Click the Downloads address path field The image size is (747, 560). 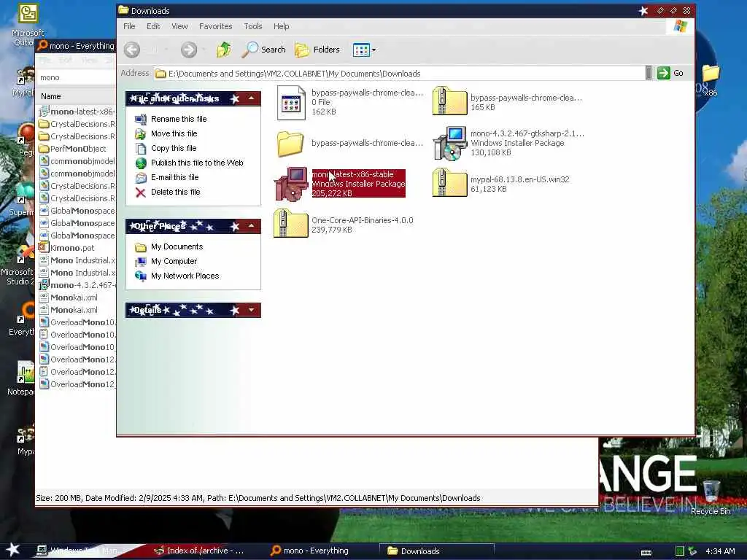(398, 74)
